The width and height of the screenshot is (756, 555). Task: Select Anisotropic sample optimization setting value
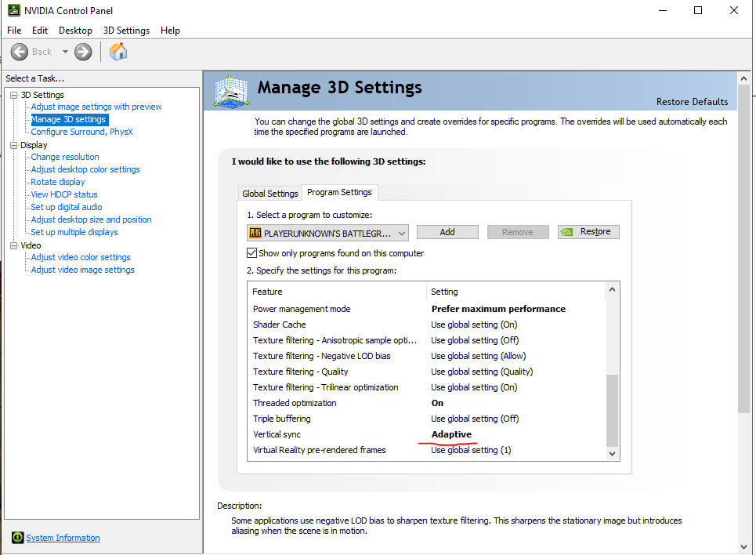click(475, 340)
